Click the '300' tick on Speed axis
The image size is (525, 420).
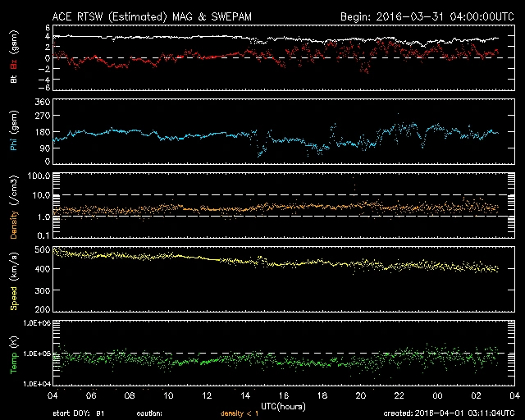42,290
